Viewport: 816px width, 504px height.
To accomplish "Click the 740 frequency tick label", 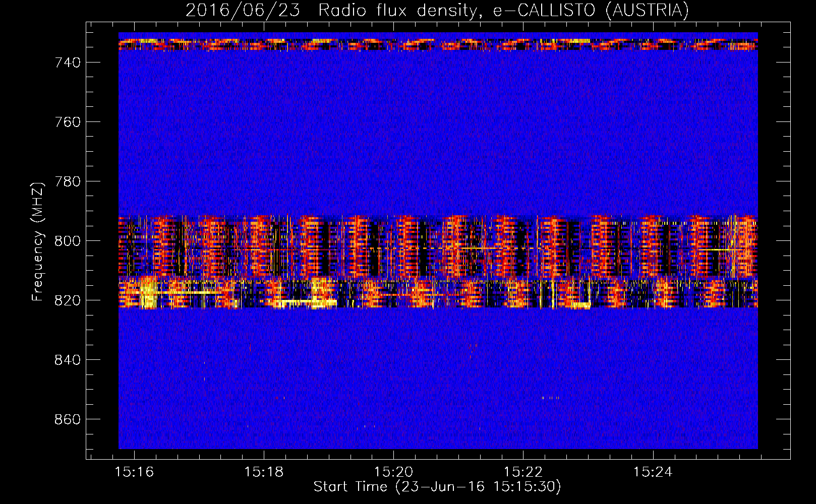I will coord(68,62).
